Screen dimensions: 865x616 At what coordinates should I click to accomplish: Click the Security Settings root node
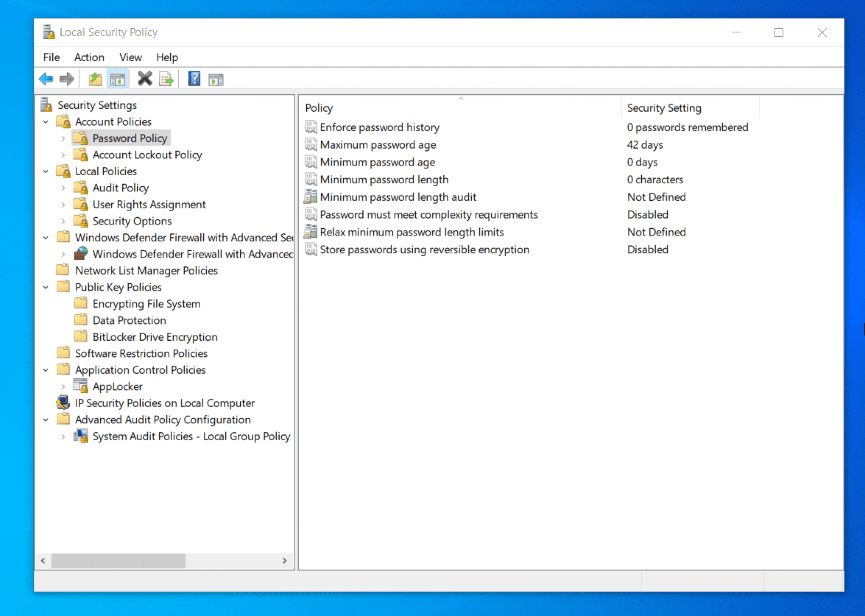pyautogui.click(x=97, y=105)
